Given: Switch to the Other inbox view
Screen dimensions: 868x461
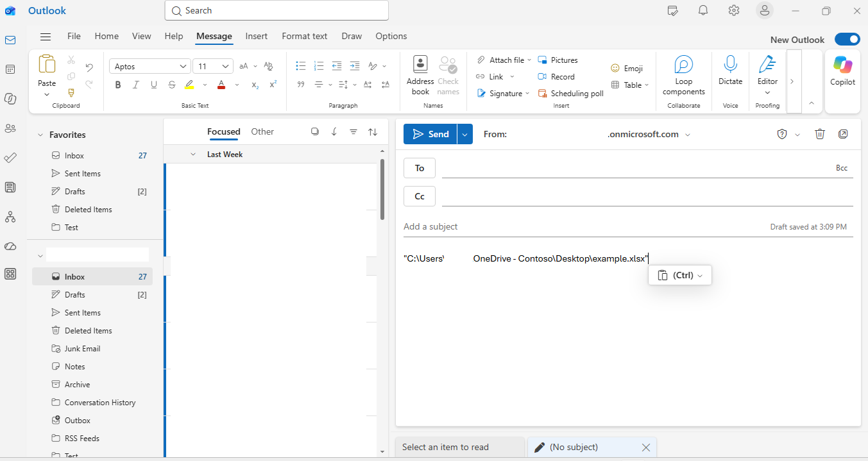Looking at the screenshot, I should pos(262,131).
